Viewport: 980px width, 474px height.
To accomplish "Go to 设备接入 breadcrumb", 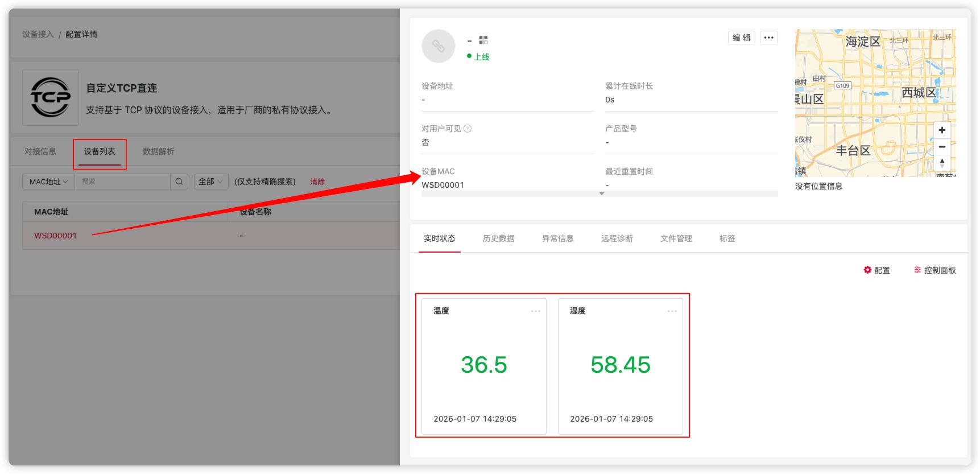I will click(x=38, y=34).
